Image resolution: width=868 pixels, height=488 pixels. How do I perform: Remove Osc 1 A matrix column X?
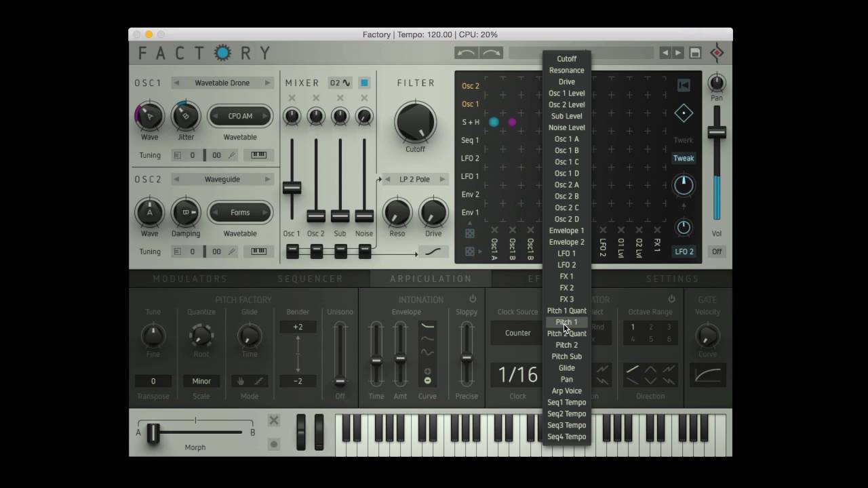coord(494,230)
